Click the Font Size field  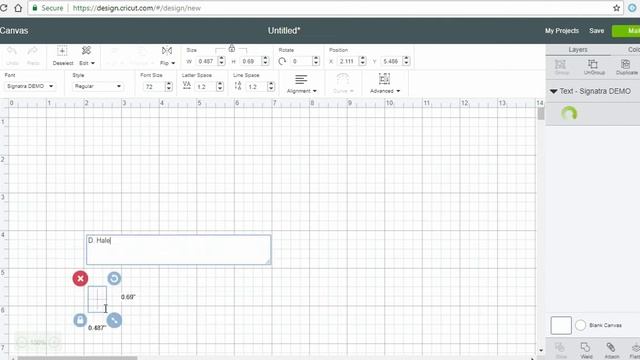[154, 87]
